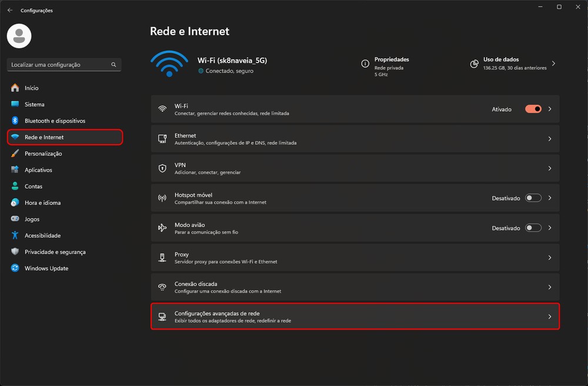
Task: Expand Ethernet settings with its chevron
Action: pyautogui.click(x=550, y=139)
